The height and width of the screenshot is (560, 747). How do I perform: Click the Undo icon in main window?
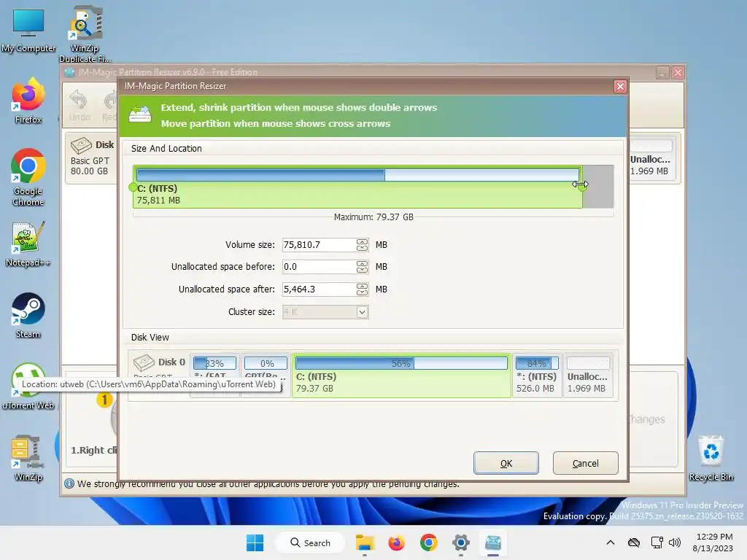pos(79,106)
